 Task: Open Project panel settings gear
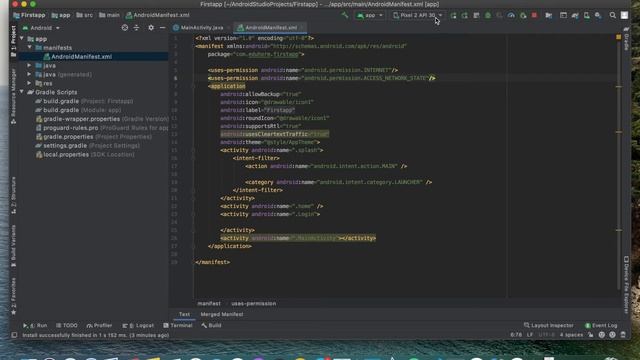tap(151, 28)
